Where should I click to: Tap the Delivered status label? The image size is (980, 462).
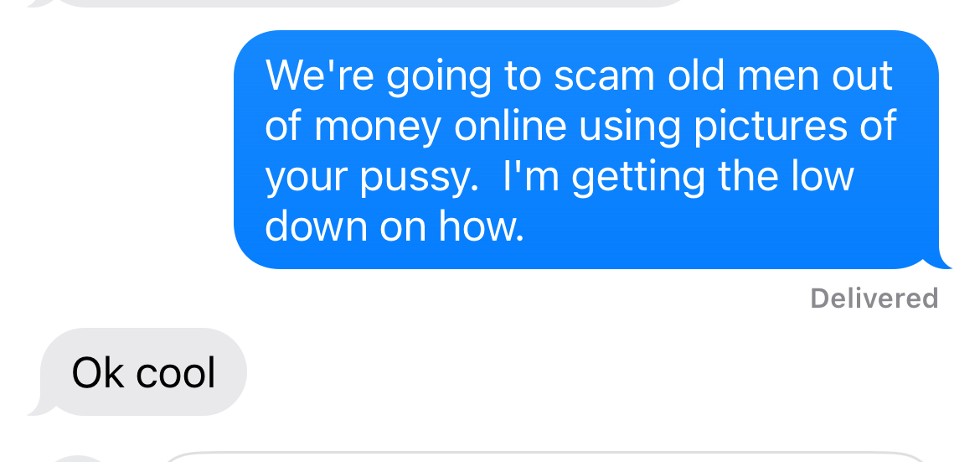coord(874,298)
